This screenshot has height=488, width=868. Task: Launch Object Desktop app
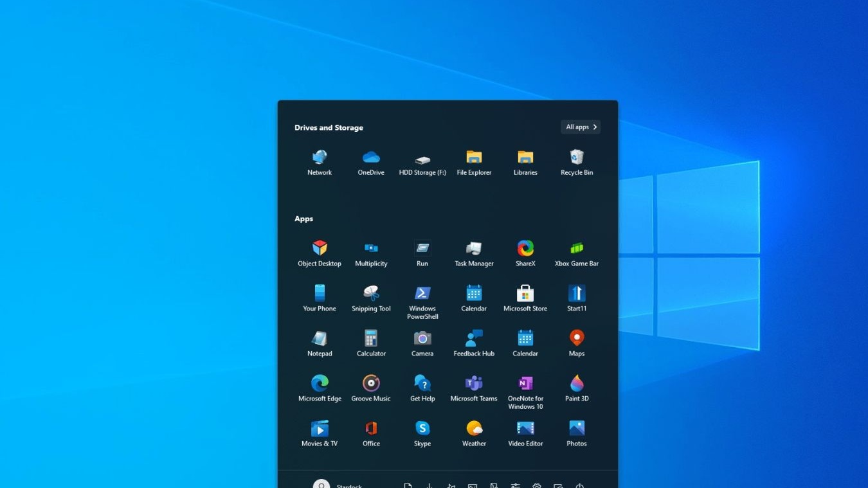[x=320, y=253]
